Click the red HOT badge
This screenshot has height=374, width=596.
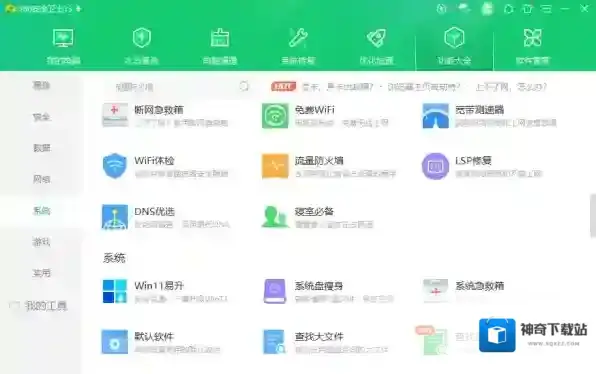point(284,87)
